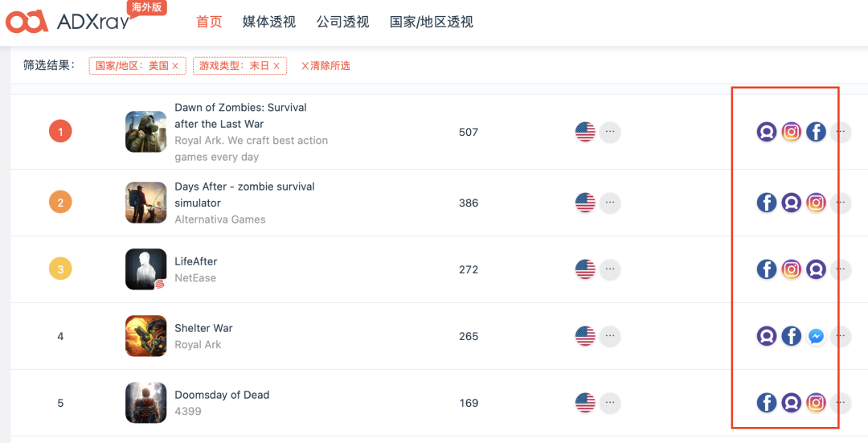The image size is (868, 443).
Task: Click the Doomsday of Dead title
Action: coord(222,395)
